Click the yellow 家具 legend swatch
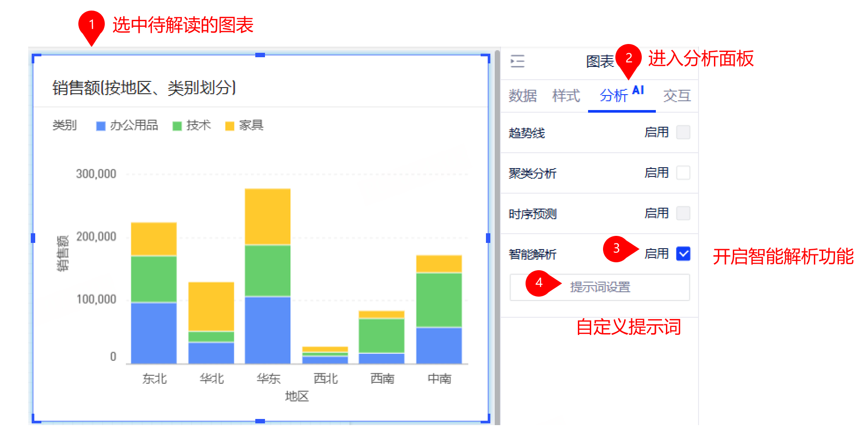Image resolution: width=868 pixels, height=448 pixels. click(x=229, y=126)
